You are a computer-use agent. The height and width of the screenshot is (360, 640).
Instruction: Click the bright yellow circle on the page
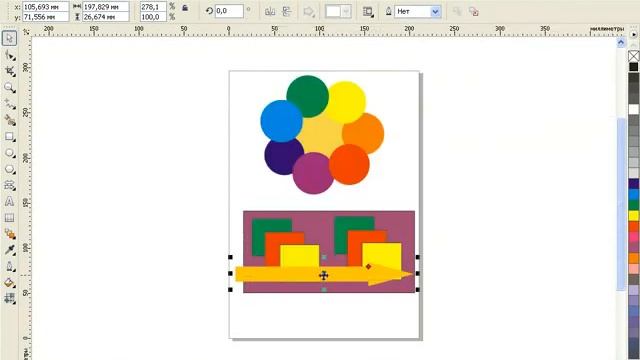(347, 101)
